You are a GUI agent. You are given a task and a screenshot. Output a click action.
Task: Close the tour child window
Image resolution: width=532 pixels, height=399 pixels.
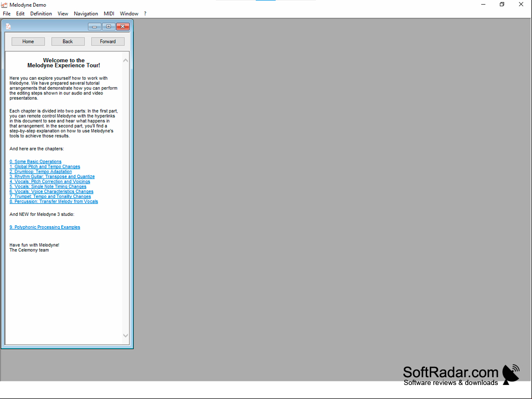coord(123,26)
